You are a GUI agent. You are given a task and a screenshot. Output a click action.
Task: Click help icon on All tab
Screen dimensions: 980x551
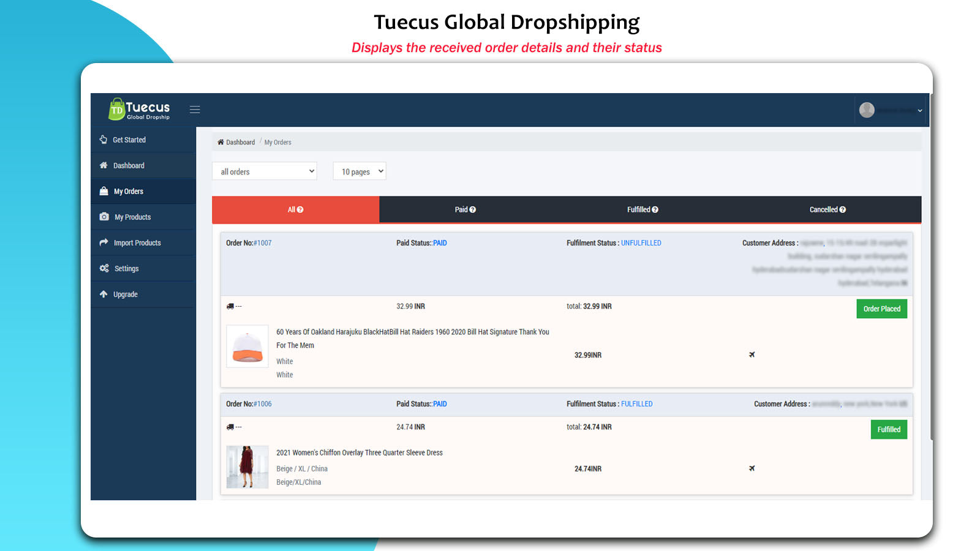(300, 209)
